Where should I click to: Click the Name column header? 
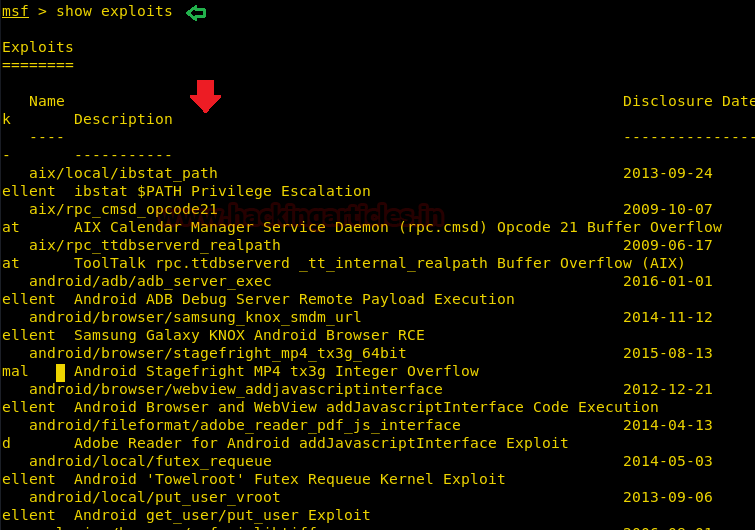coord(47,101)
